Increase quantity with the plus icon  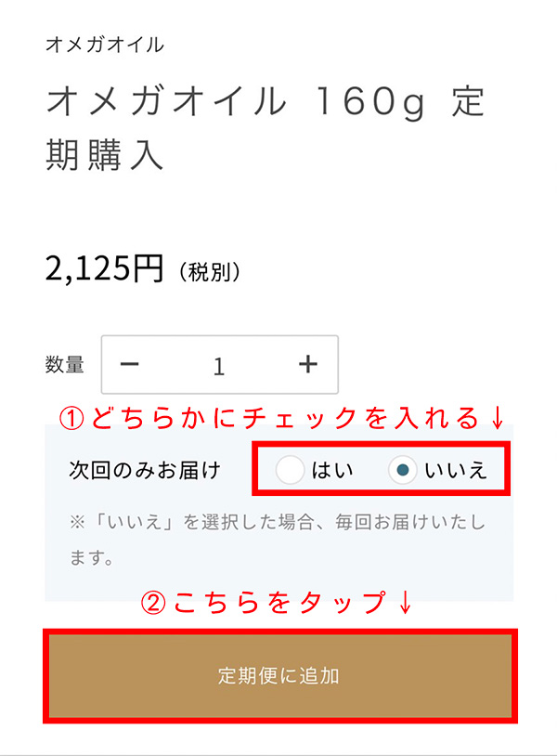click(x=308, y=364)
